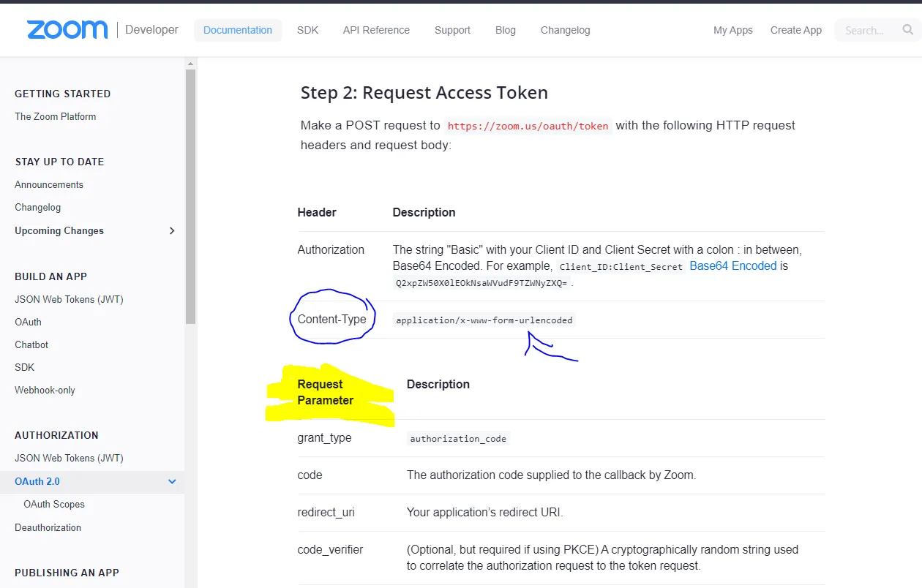922x588 pixels.
Task: Click the Request Parameter column heading
Action: (x=326, y=392)
